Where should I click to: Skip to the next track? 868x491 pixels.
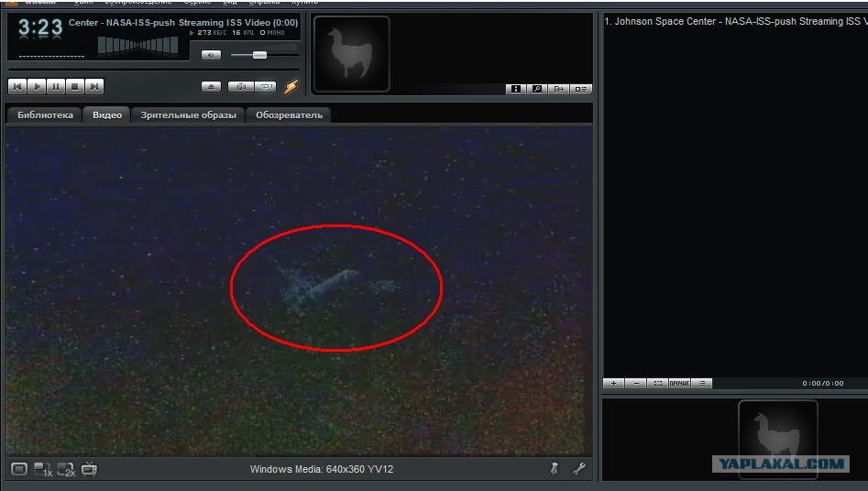click(94, 86)
